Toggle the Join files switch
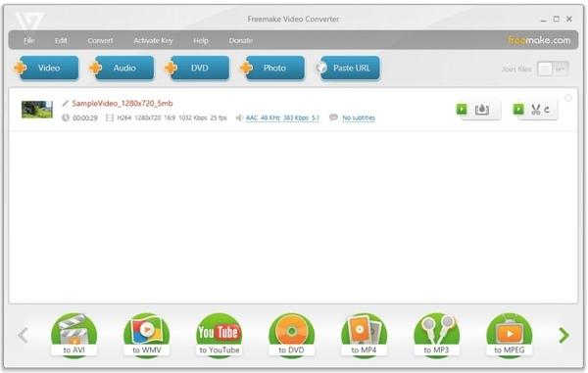Viewport: 588px width, 373px height. click(x=553, y=69)
